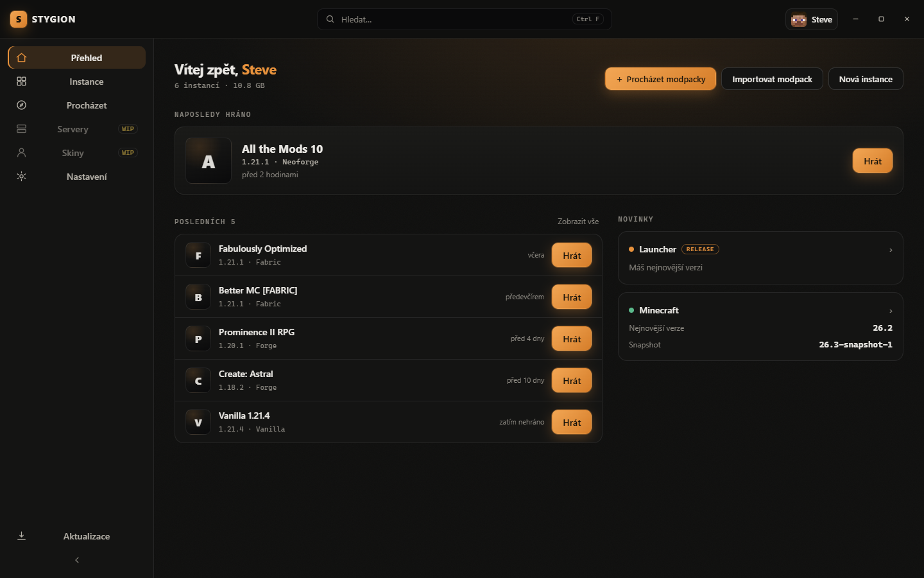The width and height of the screenshot is (924, 578).
Task: Click the 'C' icon of Create: Astral
Action: [198, 381]
